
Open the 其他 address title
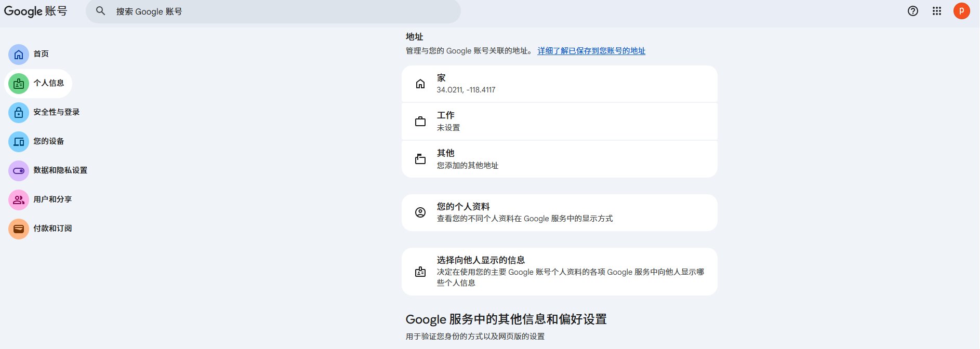445,153
